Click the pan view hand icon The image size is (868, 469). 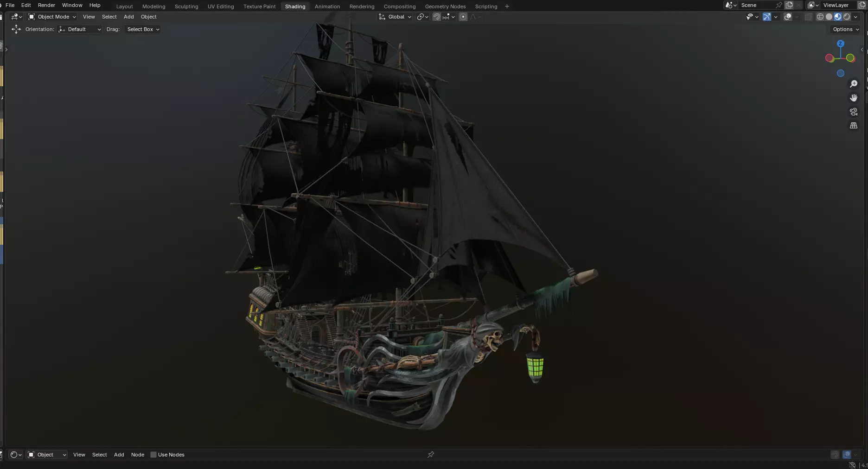(x=853, y=98)
